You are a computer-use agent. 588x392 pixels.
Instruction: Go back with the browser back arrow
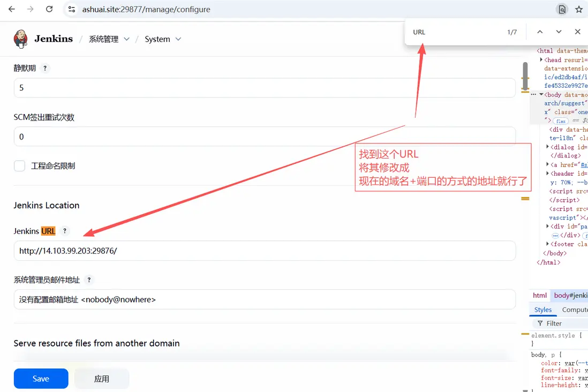pos(12,9)
